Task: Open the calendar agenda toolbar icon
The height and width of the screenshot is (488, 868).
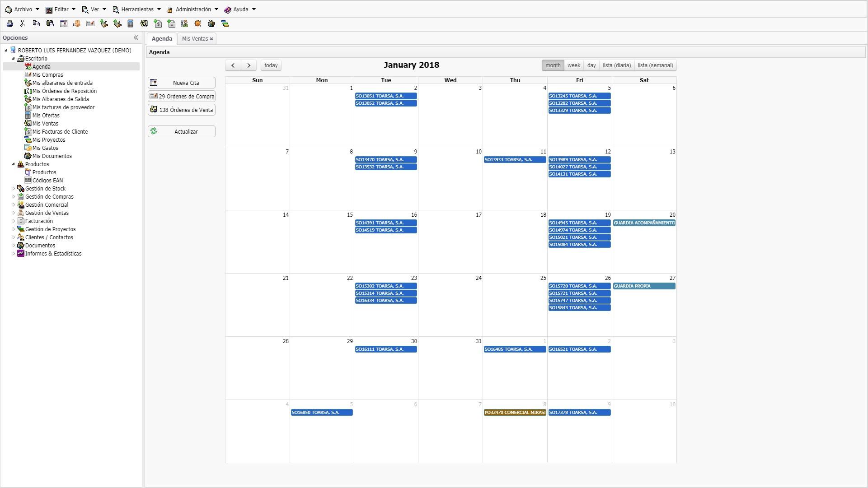Action: pyautogui.click(x=63, y=24)
